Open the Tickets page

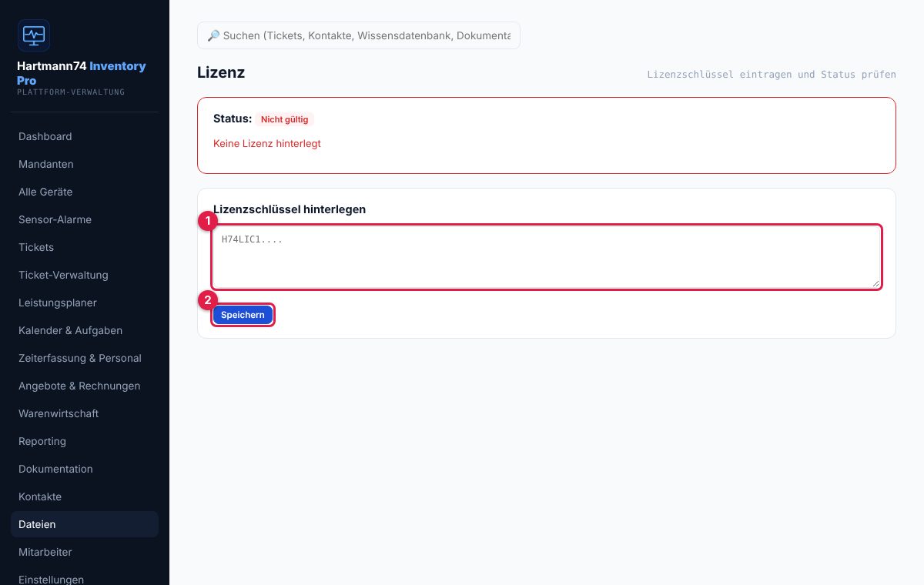coord(85,247)
